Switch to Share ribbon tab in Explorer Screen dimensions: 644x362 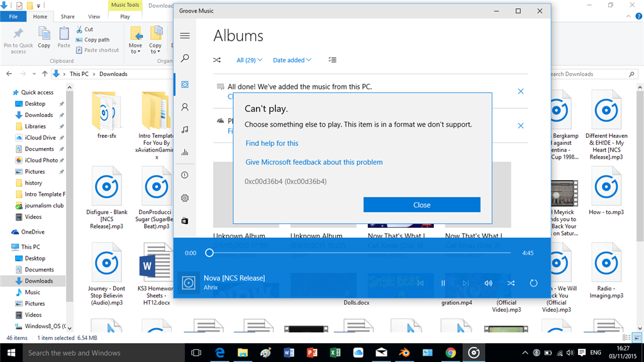(67, 16)
